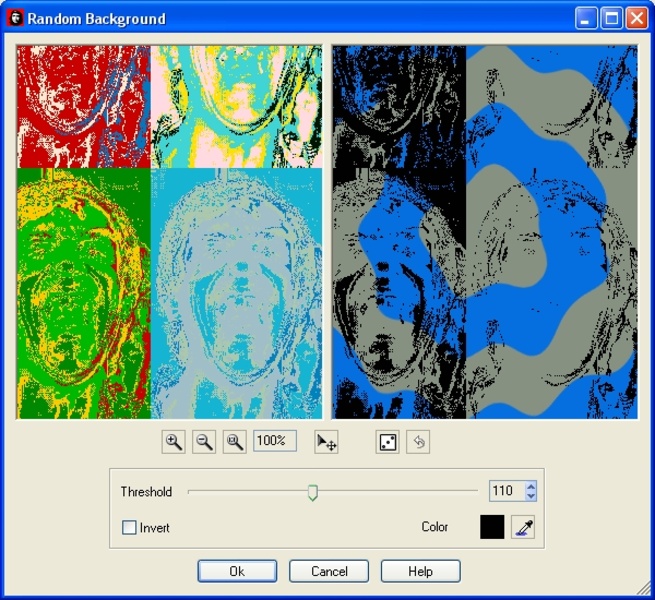This screenshot has height=600, width=655.
Task: Click the blue result preview pane
Action: point(485,231)
